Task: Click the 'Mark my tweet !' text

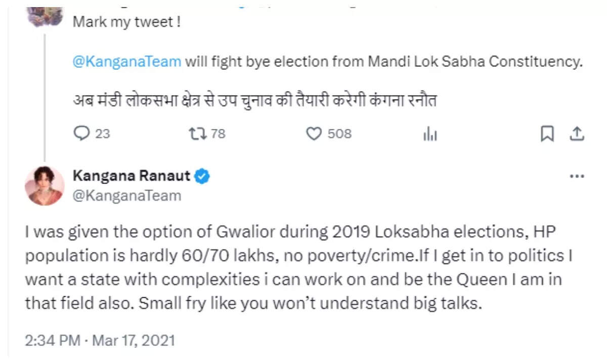Action: click(x=127, y=22)
